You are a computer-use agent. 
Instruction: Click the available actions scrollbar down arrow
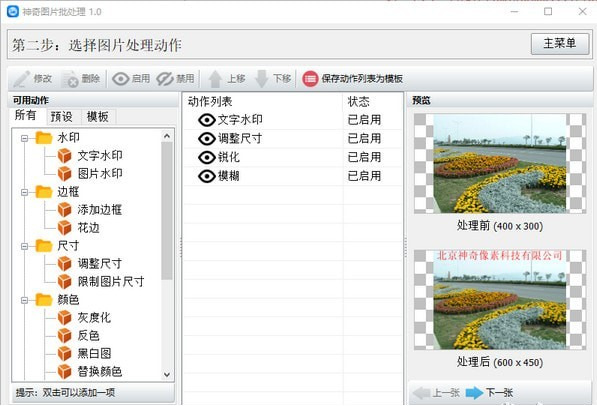click(167, 375)
